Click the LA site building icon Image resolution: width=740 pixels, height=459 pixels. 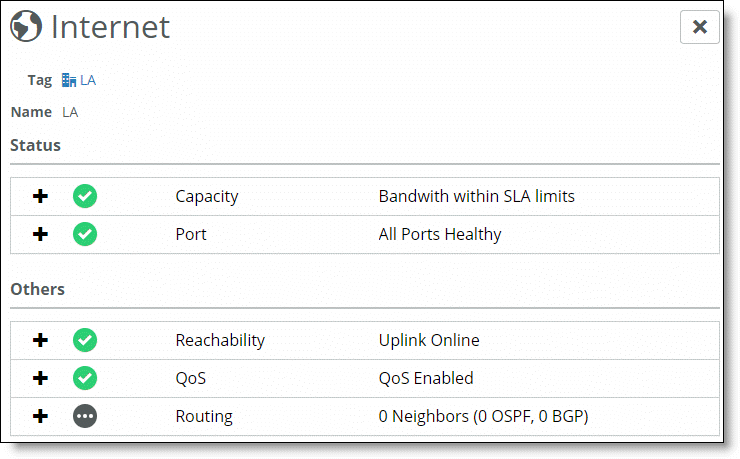[69, 80]
